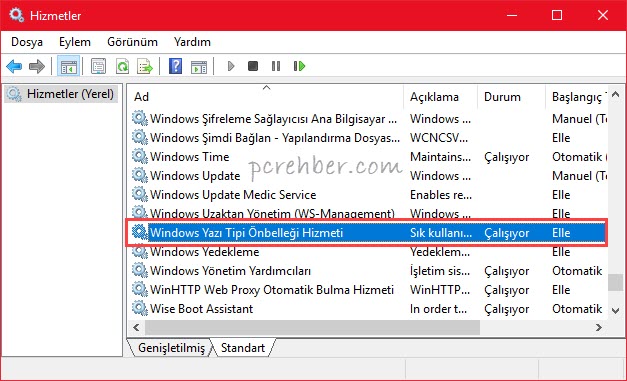Click the vertical scrollbar up arrow
The width and height of the screenshot is (627, 381).
pyautogui.click(x=616, y=94)
